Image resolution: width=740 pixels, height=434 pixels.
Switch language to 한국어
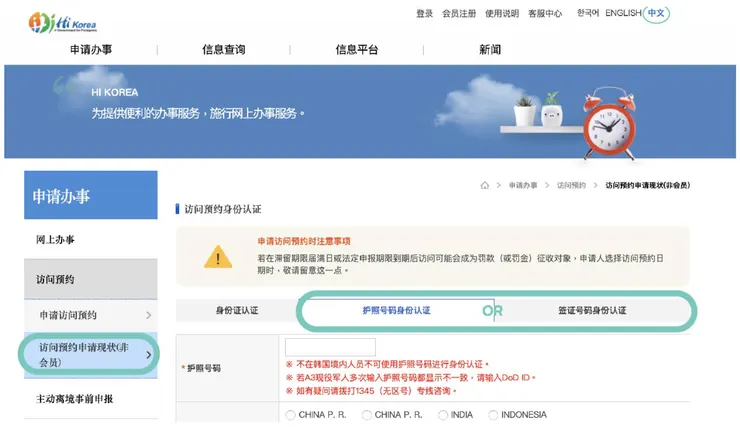click(588, 13)
